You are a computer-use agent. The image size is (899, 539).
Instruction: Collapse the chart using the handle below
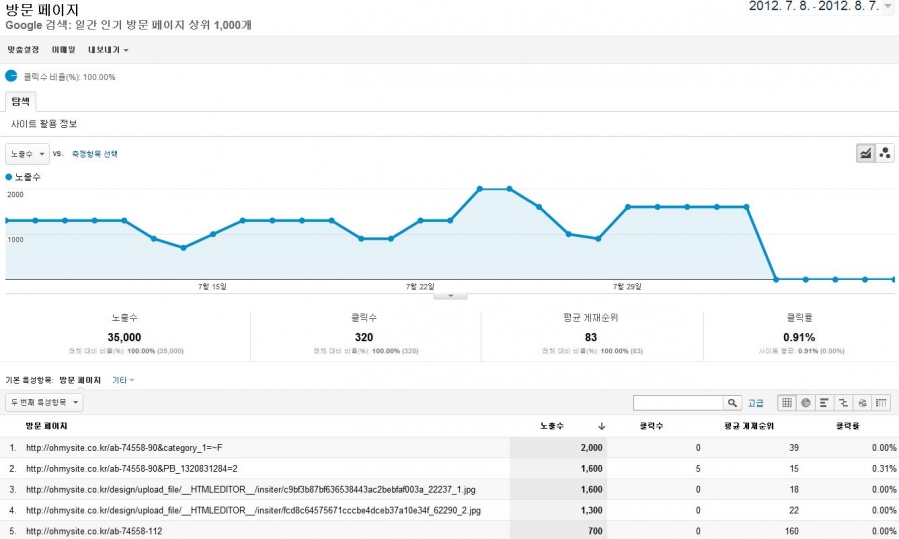(x=450, y=295)
